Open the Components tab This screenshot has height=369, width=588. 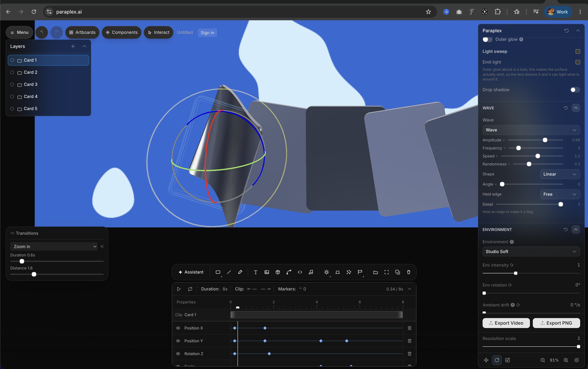[x=122, y=32]
